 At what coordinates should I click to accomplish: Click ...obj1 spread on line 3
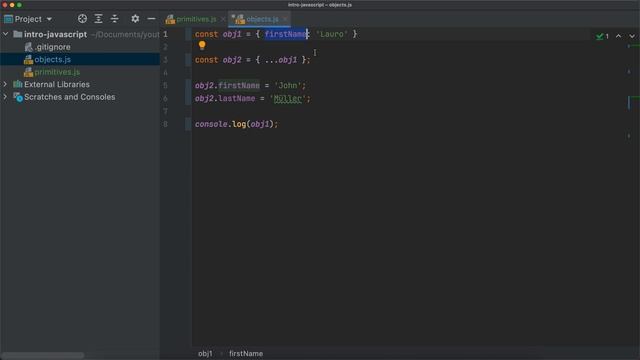coord(281,60)
